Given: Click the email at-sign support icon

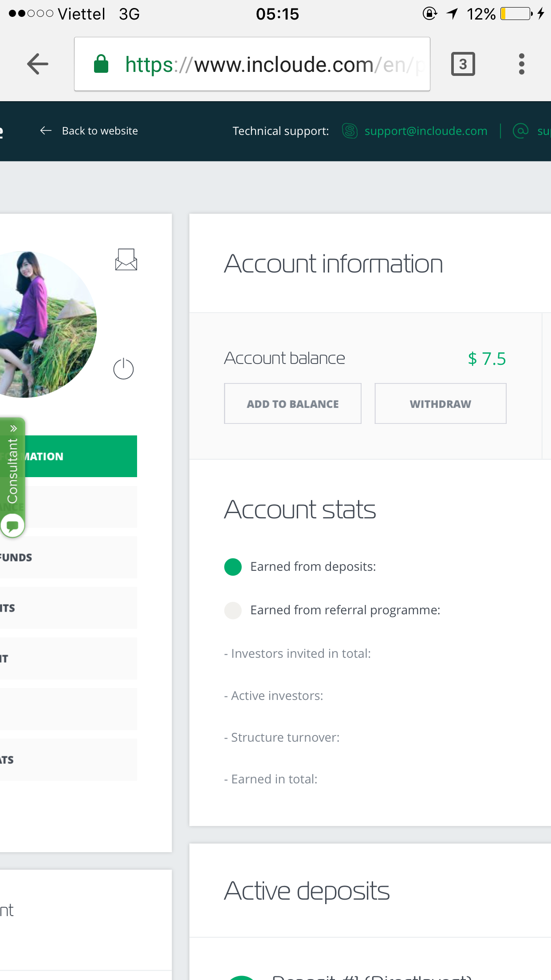Looking at the screenshot, I should [x=520, y=131].
